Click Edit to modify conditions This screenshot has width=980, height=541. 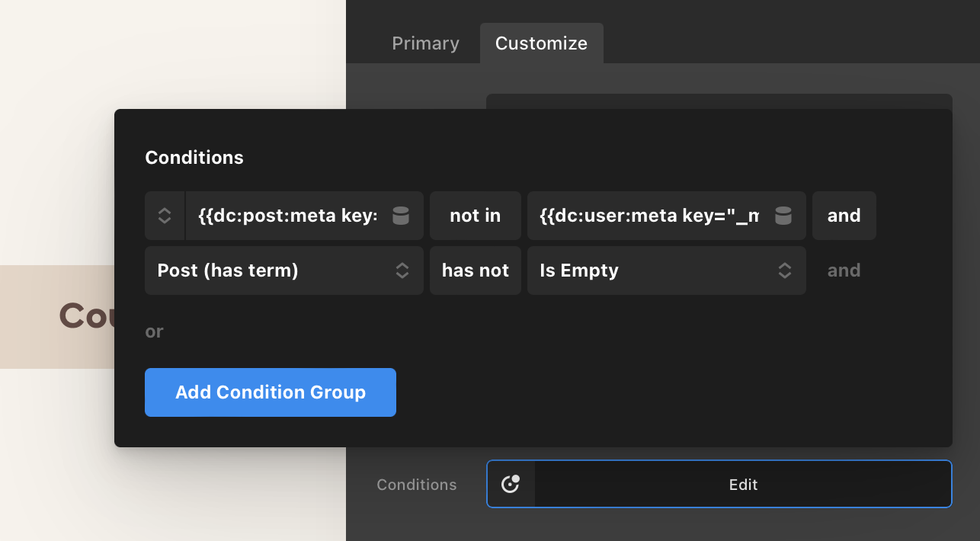[x=743, y=484]
